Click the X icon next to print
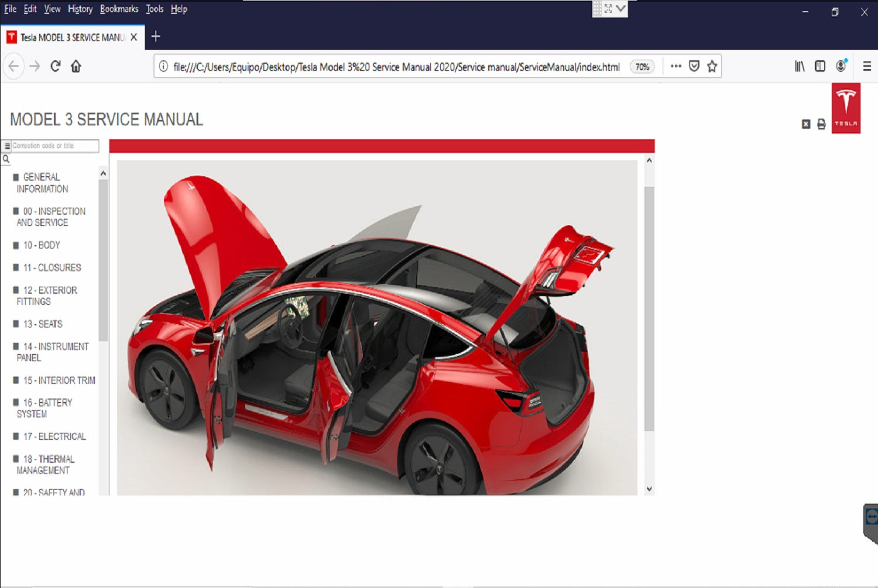 click(806, 124)
